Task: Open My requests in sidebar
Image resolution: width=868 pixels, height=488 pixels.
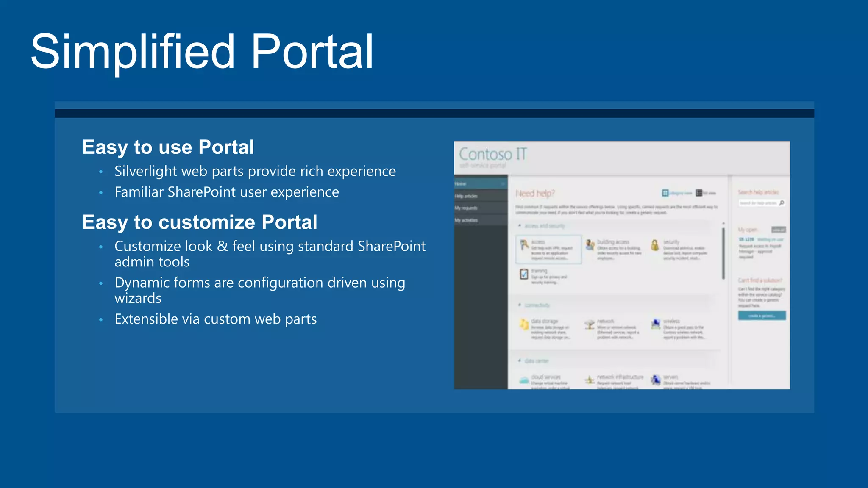Action: click(x=466, y=208)
